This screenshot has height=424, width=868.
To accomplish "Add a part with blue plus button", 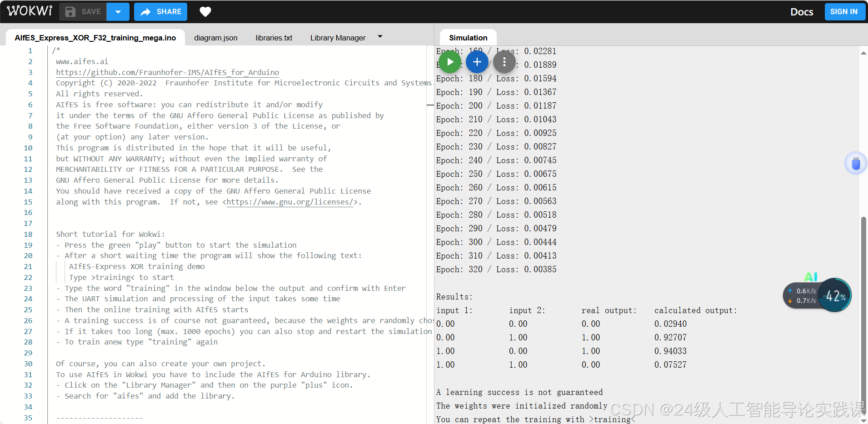I will coord(477,62).
